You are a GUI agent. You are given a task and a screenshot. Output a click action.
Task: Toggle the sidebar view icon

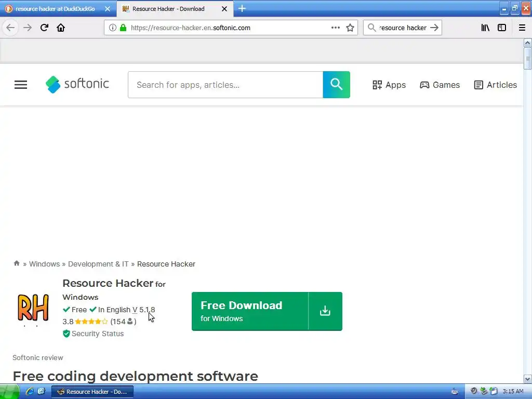502,28
